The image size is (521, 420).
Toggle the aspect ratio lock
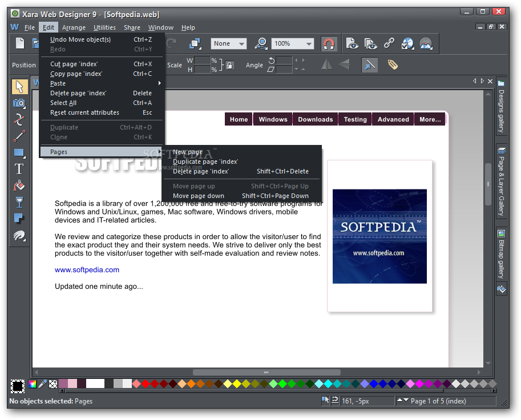pos(229,65)
